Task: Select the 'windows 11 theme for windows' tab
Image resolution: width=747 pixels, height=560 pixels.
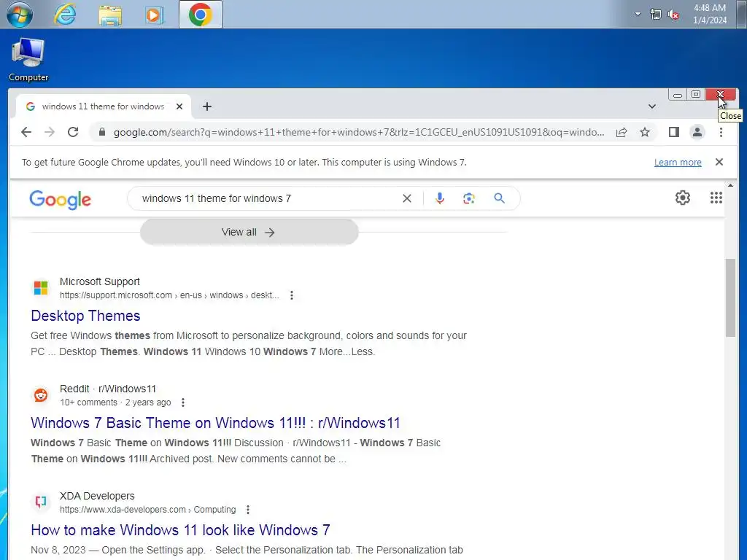Action: (x=104, y=106)
